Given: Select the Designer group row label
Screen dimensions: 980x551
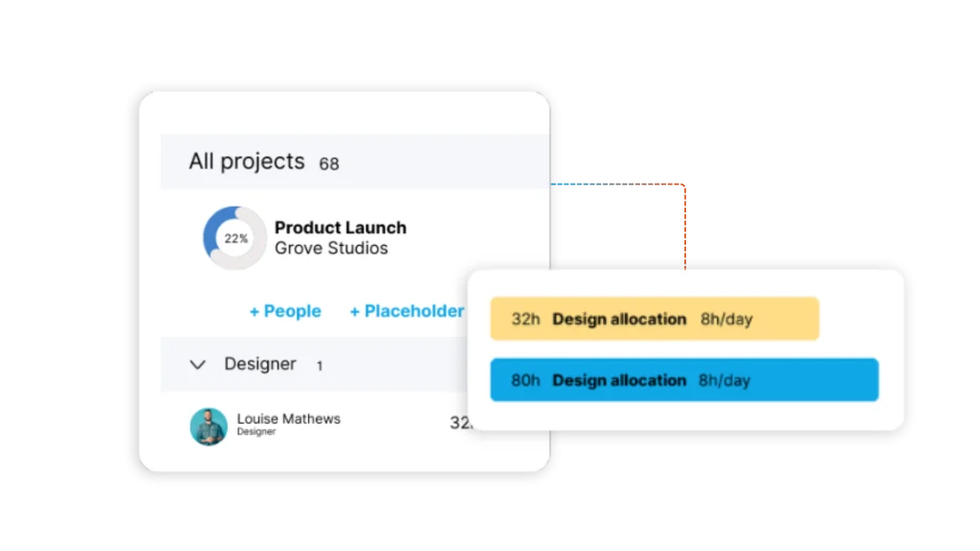Looking at the screenshot, I should coord(260,364).
